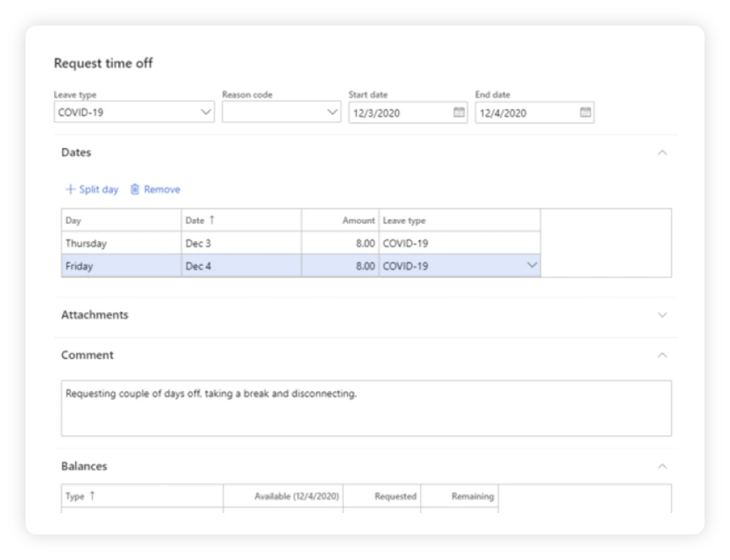This screenshot has height=560, width=730.
Task: Click the Remaining column header
Action: point(460,496)
